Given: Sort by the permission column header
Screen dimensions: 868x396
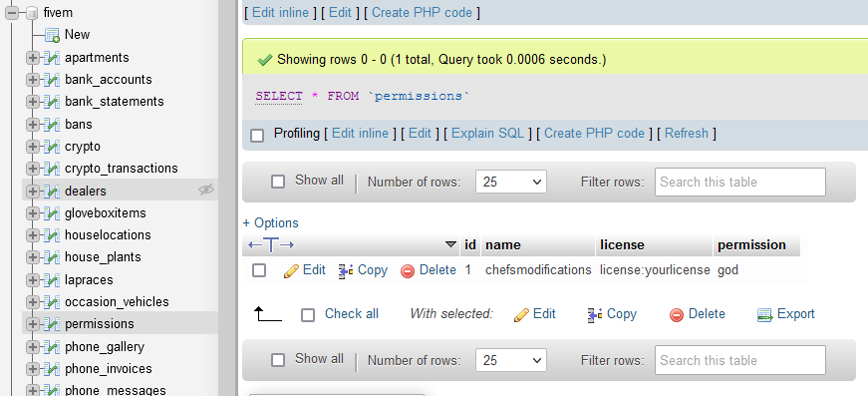Looking at the screenshot, I should pyautogui.click(x=751, y=244).
